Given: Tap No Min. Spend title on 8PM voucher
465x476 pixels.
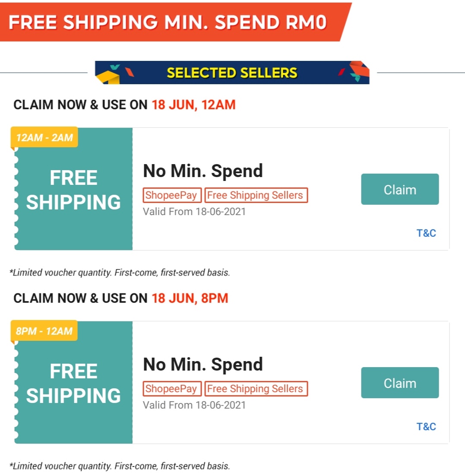Looking at the screenshot, I should (x=203, y=365).
